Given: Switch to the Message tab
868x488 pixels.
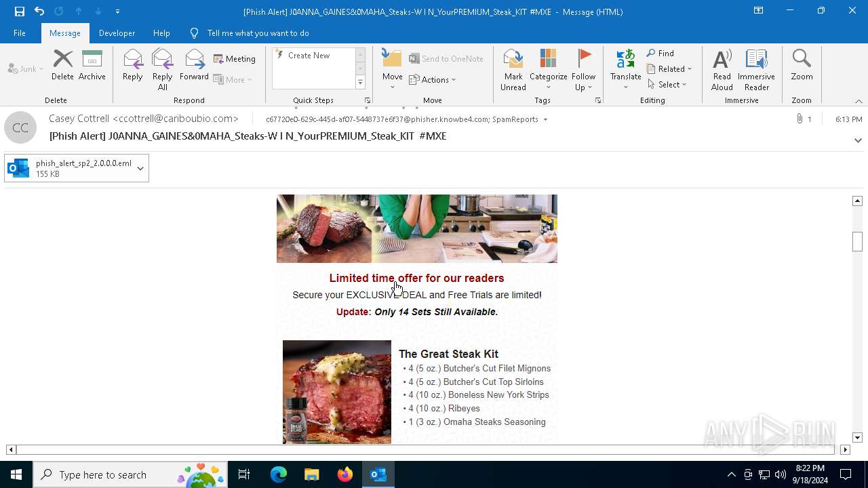Looking at the screenshot, I should pos(65,33).
